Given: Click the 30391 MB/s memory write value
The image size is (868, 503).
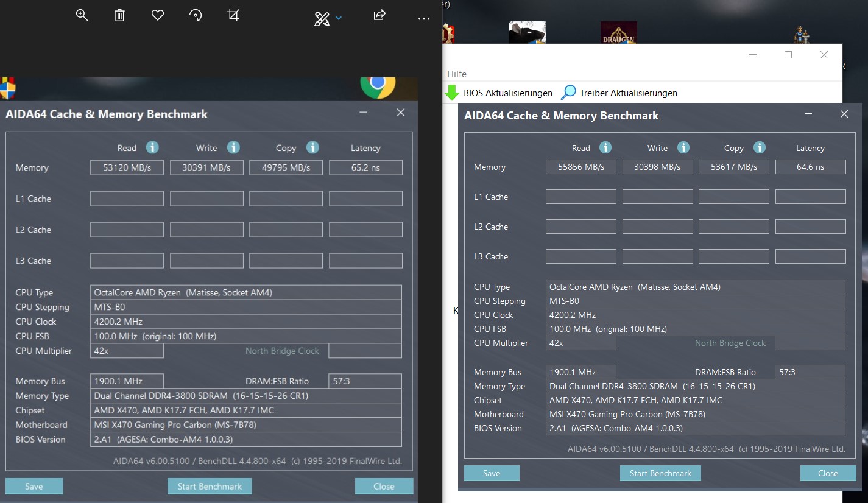Looking at the screenshot, I should click(x=206, y=167).
